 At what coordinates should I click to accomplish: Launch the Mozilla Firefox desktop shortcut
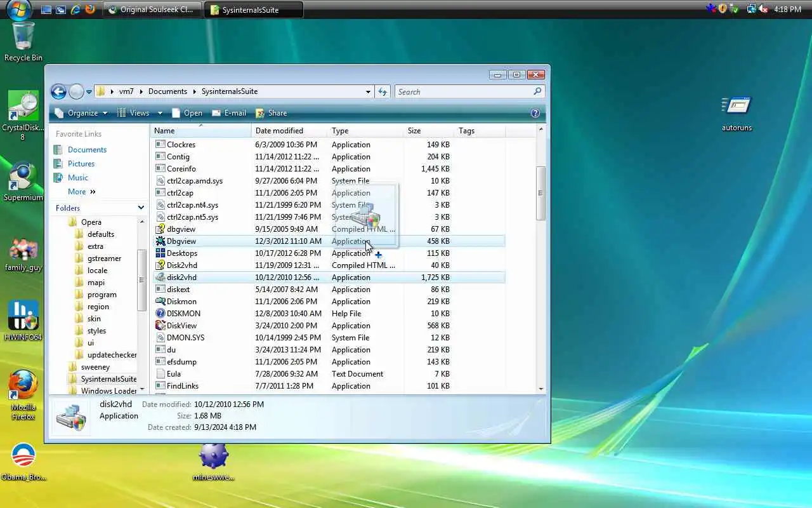[23, 395]
